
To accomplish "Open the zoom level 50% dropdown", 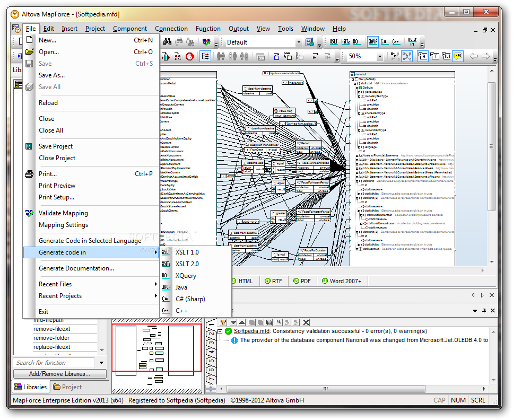I will [380, 56].
